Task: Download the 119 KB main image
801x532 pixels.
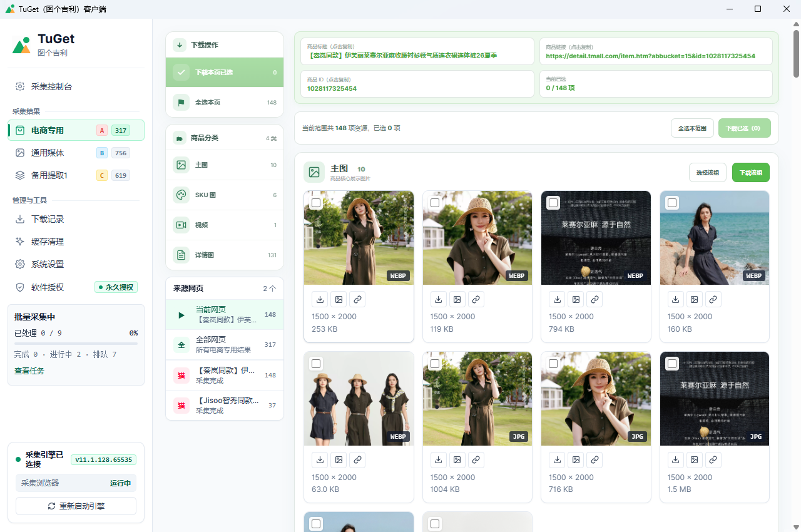Action: tap(439, 299)
